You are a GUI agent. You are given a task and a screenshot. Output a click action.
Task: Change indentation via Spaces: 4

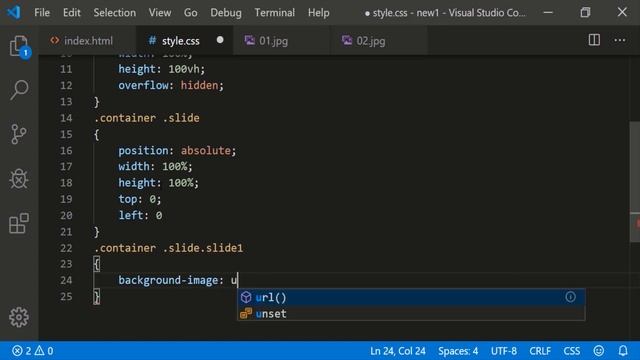coord(458,351)
